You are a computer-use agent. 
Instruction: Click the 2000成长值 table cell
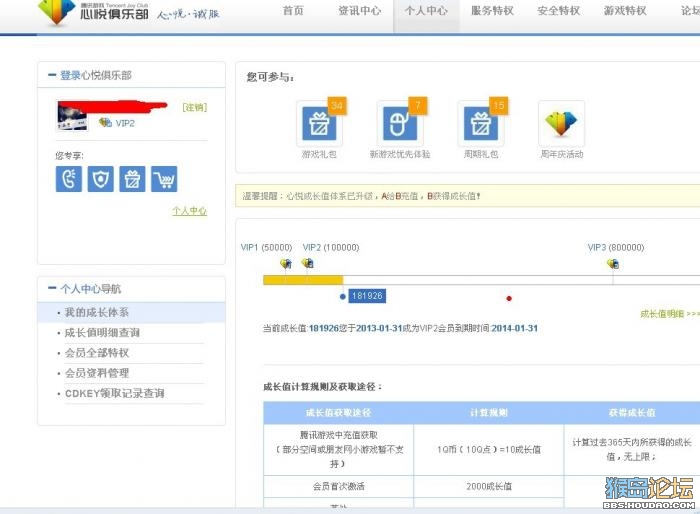(x=489, y=486)
